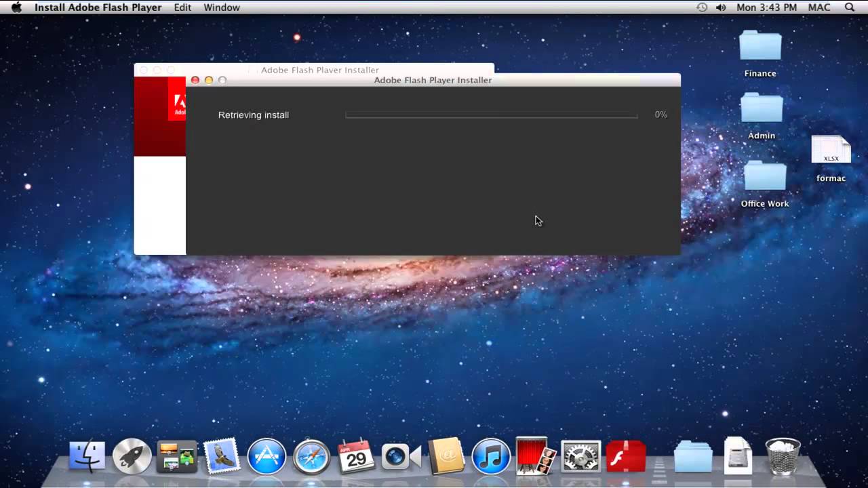The image size is (868, 488).
Task: Open Mission Control in the Dock
Action: pyautogui.click(x=177, y=456)
